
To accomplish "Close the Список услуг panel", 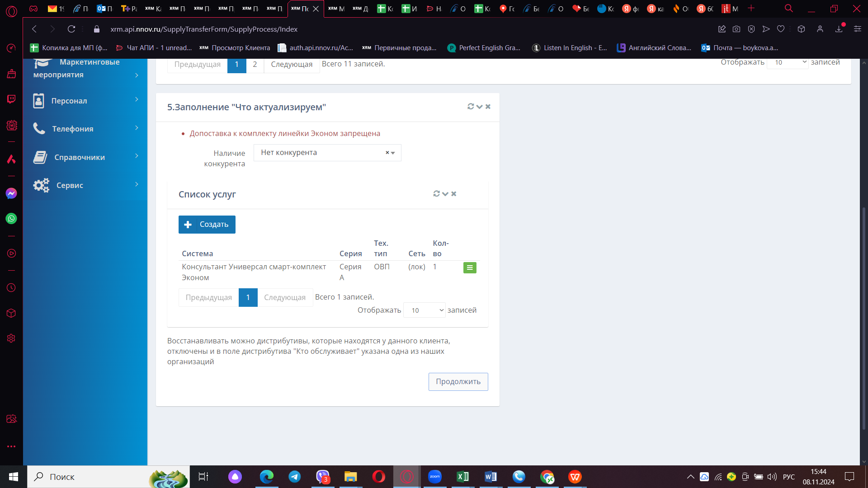I will coord(454,194).
